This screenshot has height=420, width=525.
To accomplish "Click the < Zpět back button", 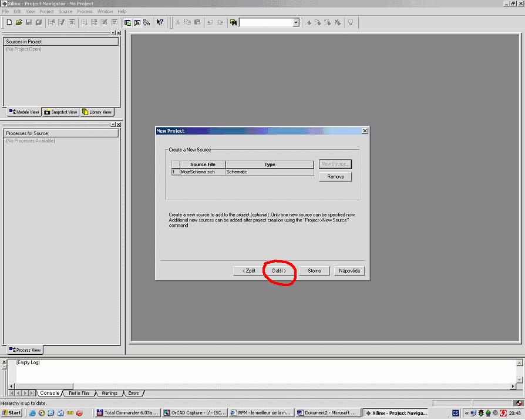I will coord(249,271).
